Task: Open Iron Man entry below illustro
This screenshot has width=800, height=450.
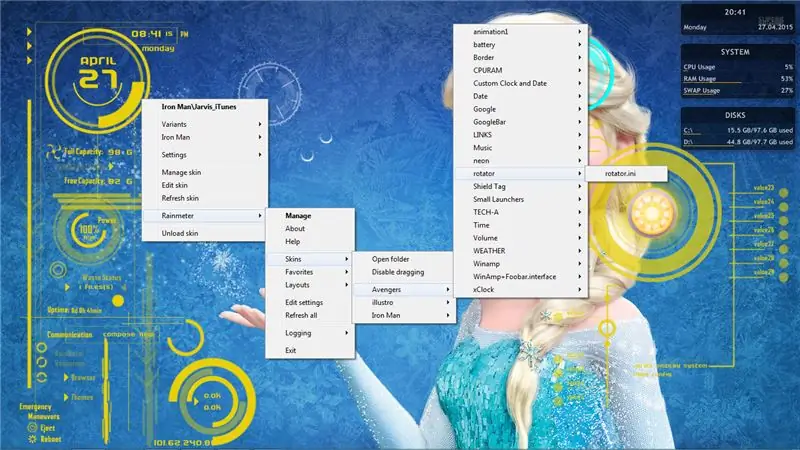Action: pyautogui.click(x=403, y=315)
